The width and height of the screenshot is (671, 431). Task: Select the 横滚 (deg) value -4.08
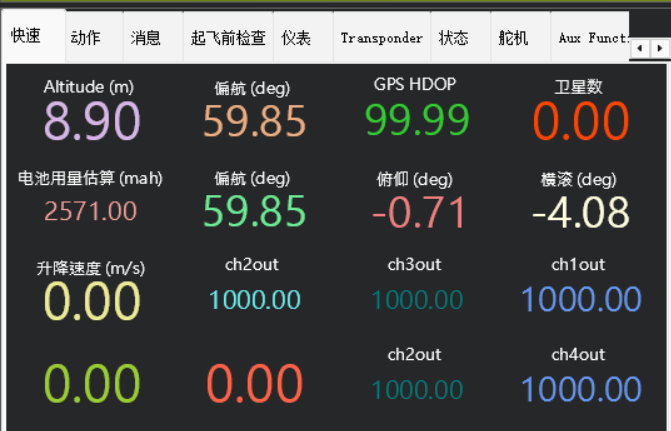[580, 212]
